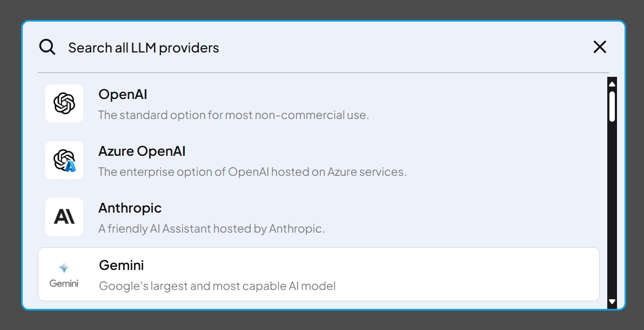Choose the Azure OpenAI provider name
Screen dimensions: 644x330
142,151
